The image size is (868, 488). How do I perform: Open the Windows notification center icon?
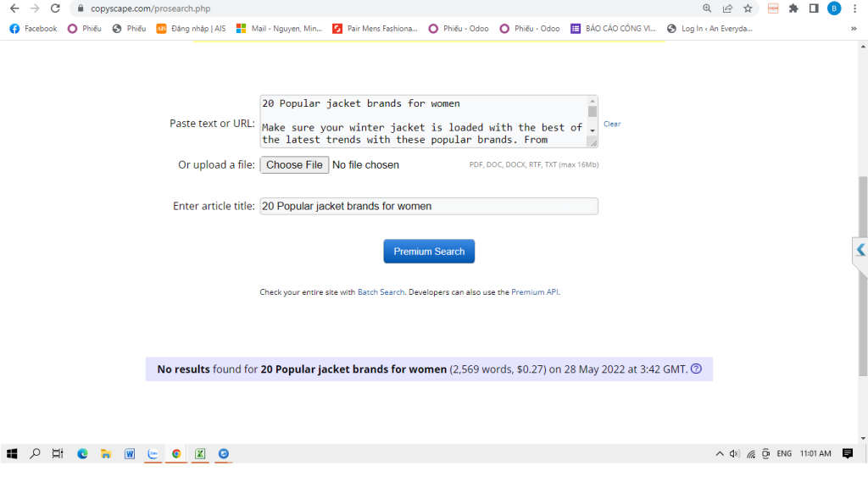pyautogui.click(x=847, y=453)
